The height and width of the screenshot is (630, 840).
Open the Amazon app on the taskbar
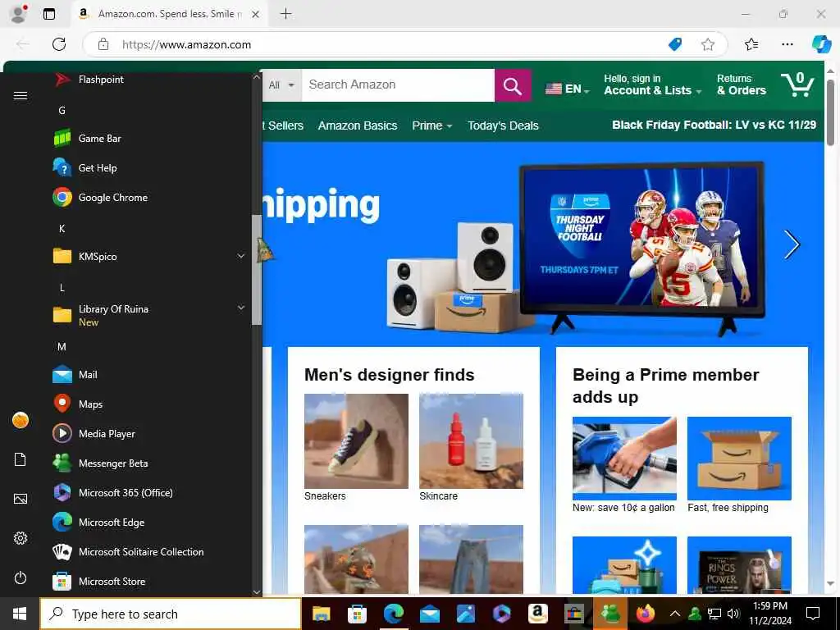click(x=537, y=614)
